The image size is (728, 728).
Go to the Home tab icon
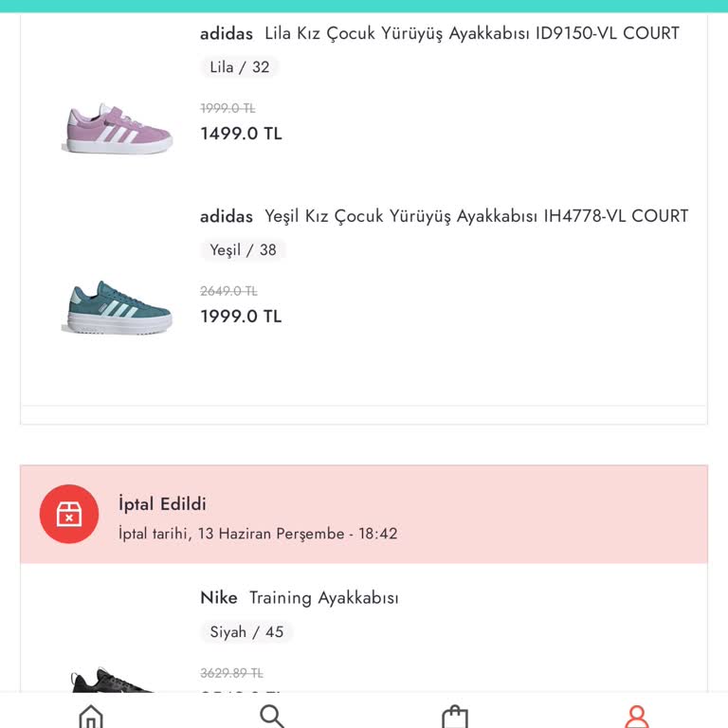click(x=91, y=716)
